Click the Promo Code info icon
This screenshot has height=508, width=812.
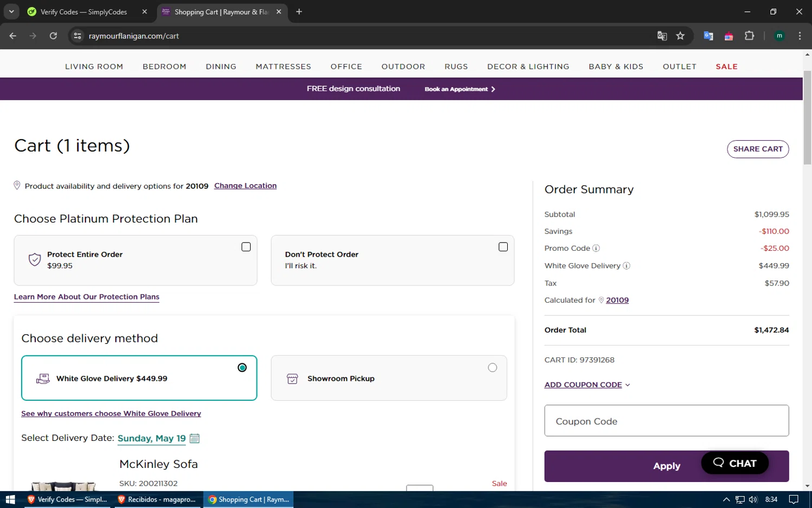[596, 249]
